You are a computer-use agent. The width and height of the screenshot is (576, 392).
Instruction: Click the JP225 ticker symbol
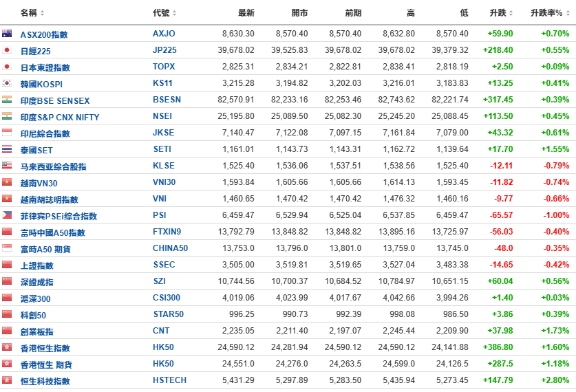click(164, 50)
